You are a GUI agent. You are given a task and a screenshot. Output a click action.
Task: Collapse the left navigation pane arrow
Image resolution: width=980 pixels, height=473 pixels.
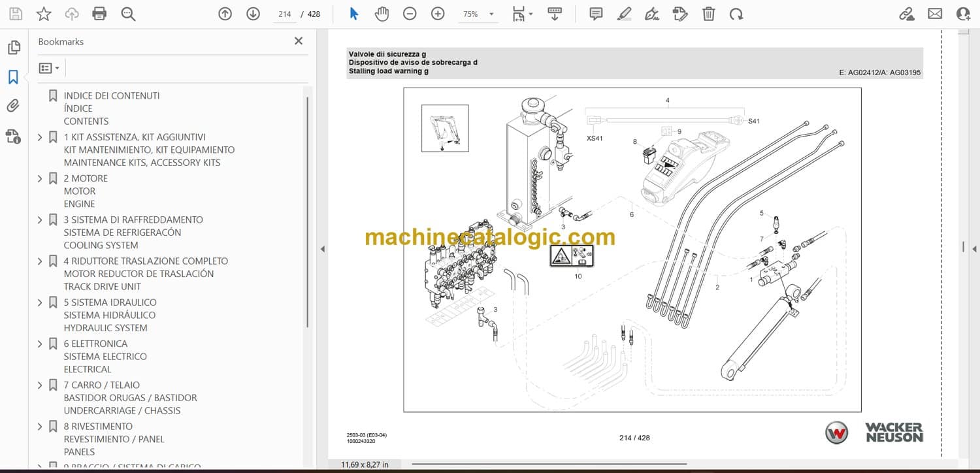click(x=321, y=249)
